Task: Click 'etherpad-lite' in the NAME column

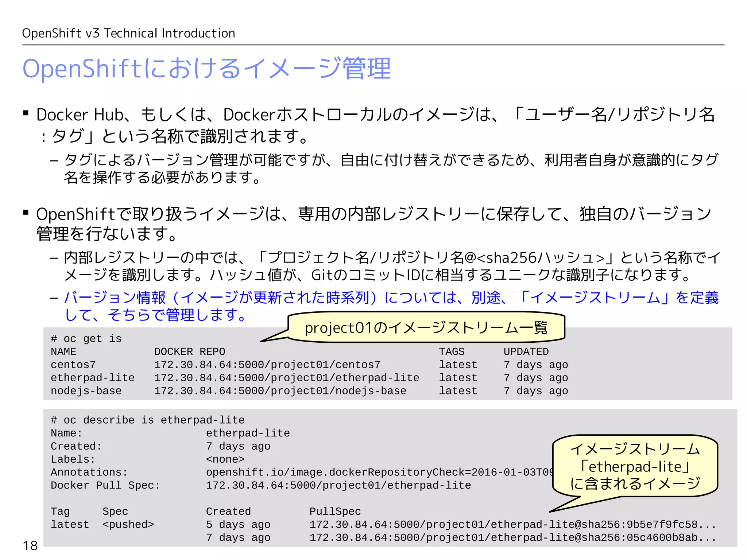Action: (93, 378)
